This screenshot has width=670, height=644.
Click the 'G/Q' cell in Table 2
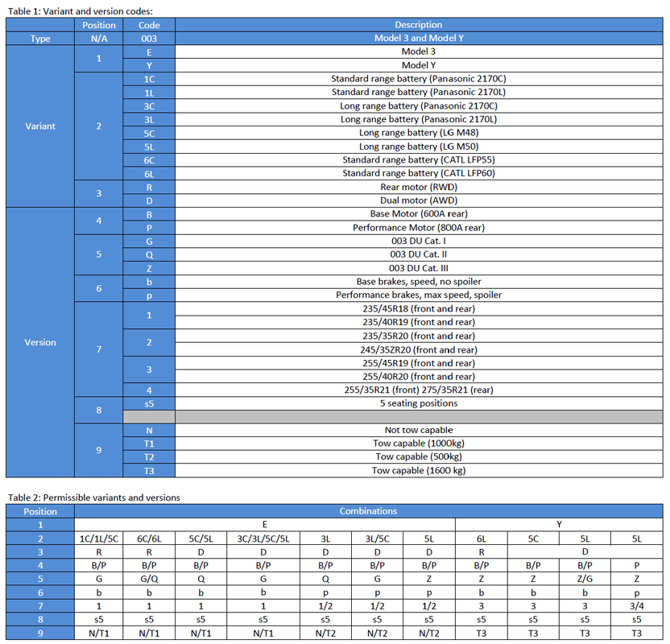[149, 579]
